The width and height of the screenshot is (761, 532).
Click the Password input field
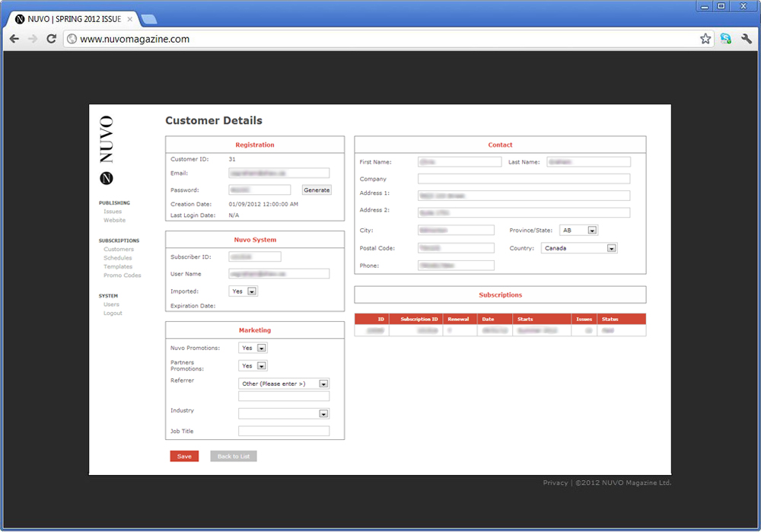260,190
